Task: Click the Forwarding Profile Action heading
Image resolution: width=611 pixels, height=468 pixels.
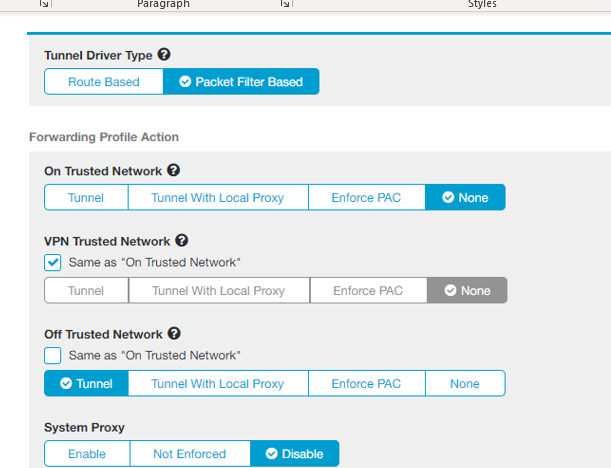Action: (104, 137)
